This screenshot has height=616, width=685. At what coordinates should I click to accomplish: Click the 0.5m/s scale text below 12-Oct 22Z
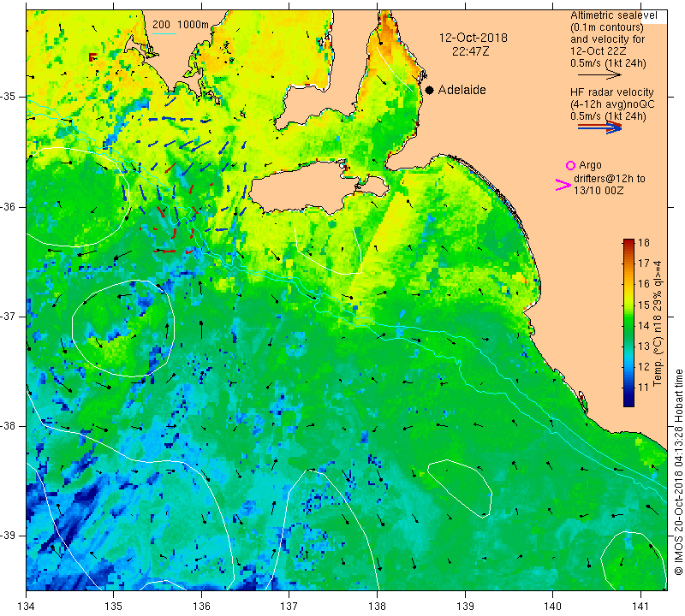(x=608, y=62)
